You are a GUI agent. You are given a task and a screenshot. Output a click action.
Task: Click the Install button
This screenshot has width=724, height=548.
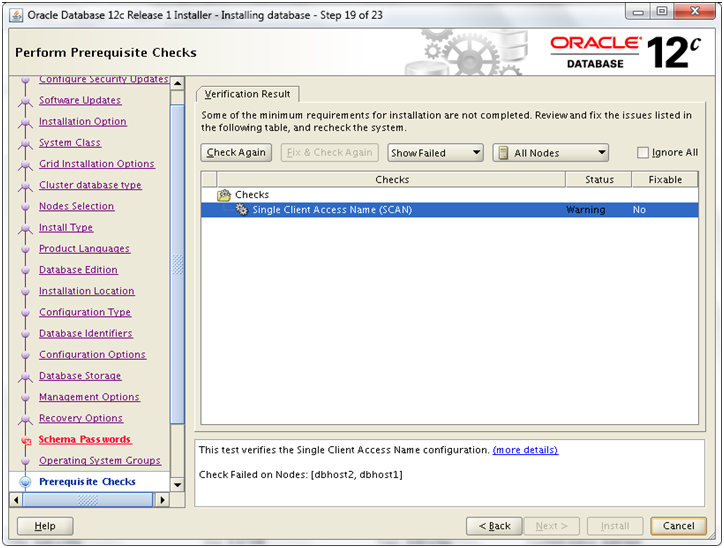pyautogui.click(x=615, y=526)
